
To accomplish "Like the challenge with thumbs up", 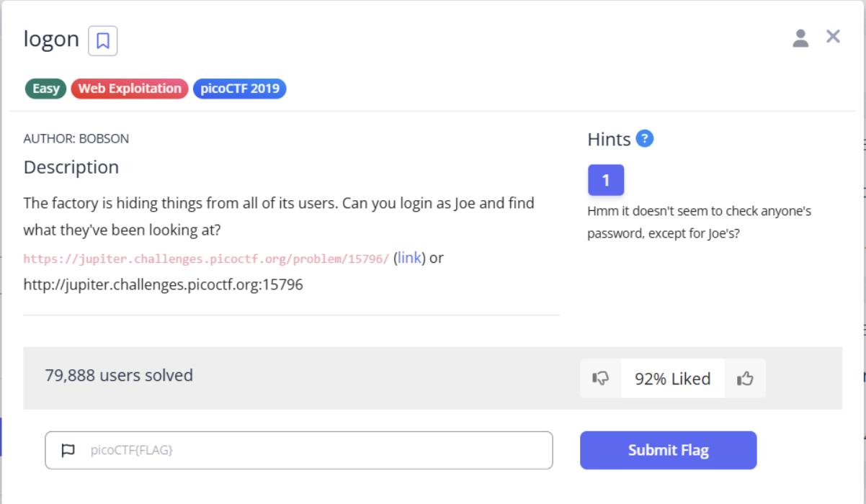I will [x=745, y=379].
